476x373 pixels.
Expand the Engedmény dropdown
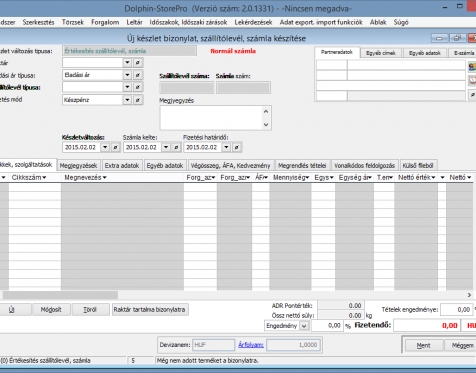point(304,326)
